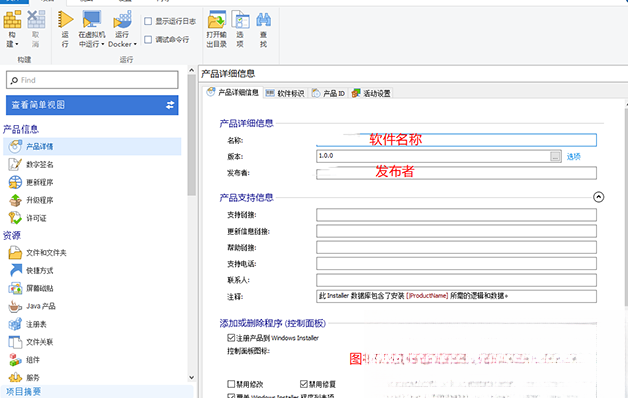Click the 支持电话 input field
The height and width of the screenshot is (398, 628).
456,263
